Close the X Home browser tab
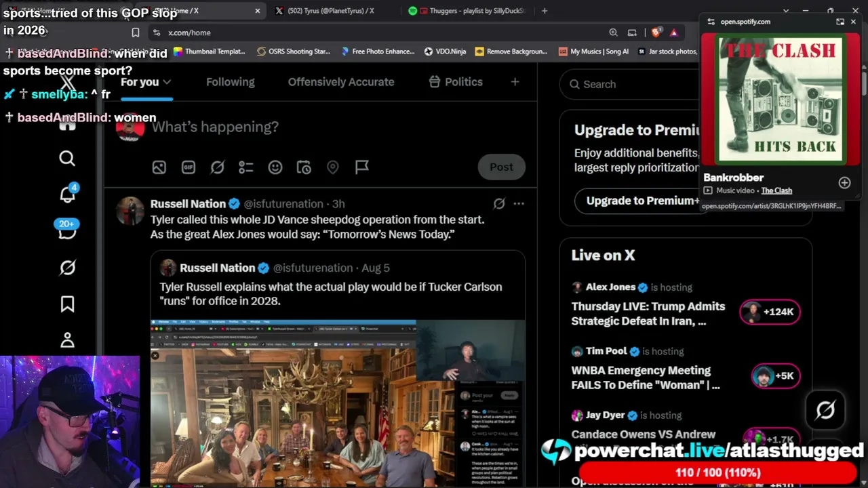 (258, 11)
